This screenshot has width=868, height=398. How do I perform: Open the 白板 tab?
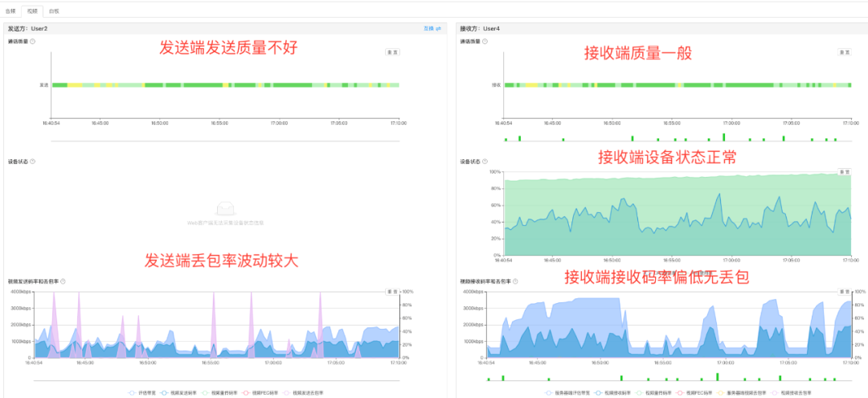pyautogui.click(x=54, y=10)
